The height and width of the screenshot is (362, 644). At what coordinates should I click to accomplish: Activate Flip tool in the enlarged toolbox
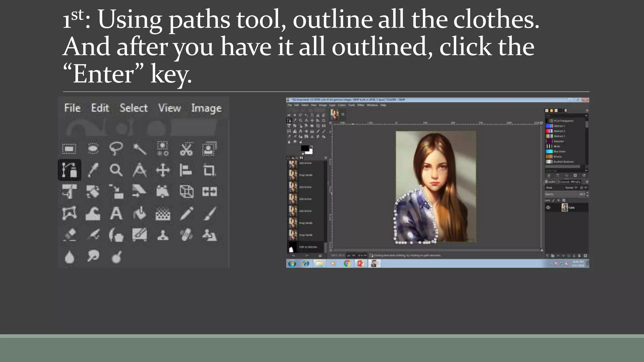coord(209,191)
